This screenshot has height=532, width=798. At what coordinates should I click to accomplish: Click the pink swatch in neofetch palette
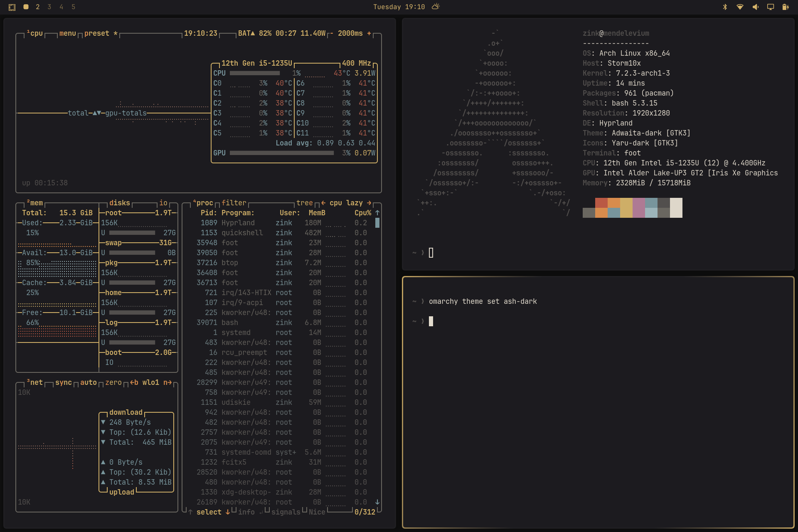tap(639, 208)
